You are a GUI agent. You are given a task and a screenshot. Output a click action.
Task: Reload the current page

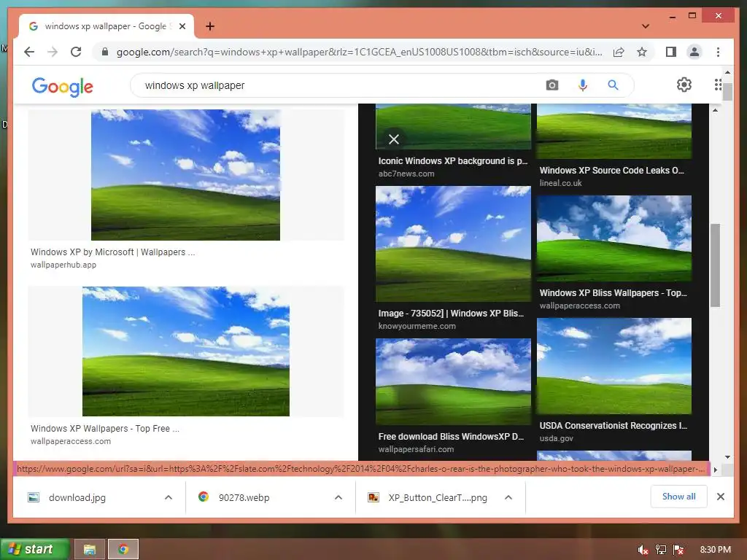(76, 52)
